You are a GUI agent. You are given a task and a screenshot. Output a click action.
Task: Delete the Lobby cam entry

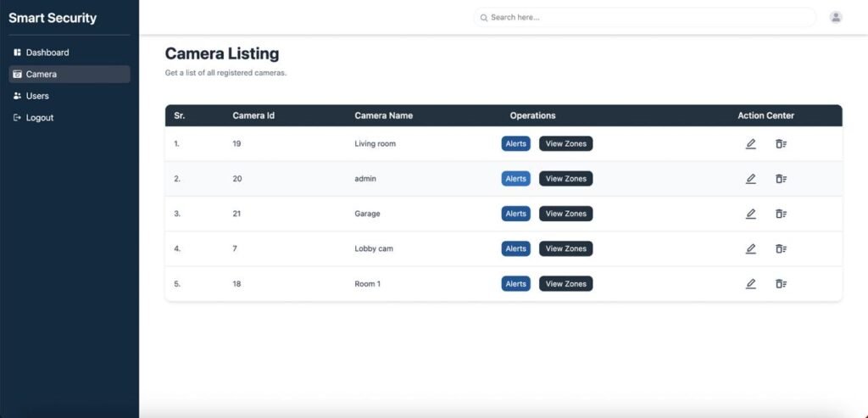pos(781,248)
